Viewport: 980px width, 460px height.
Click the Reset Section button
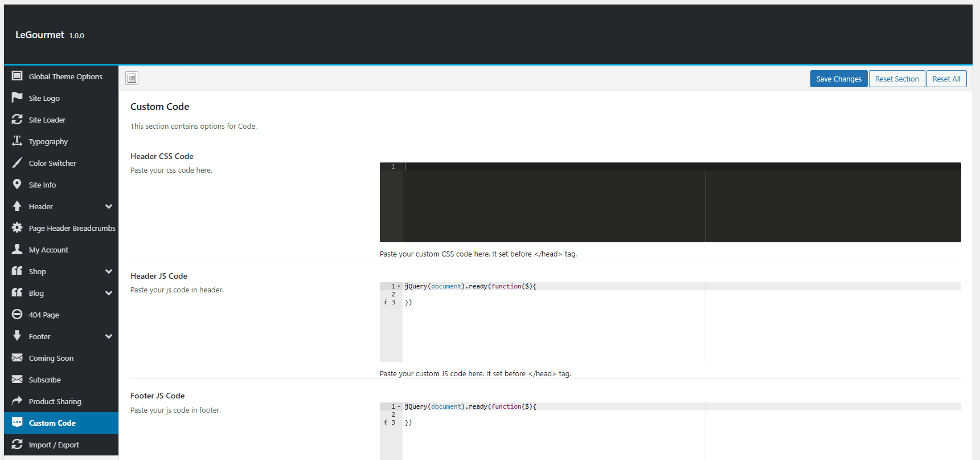[x=897, y=79]
